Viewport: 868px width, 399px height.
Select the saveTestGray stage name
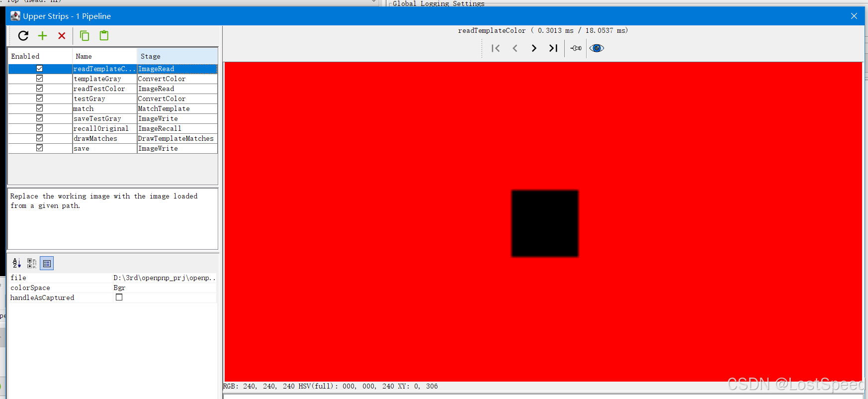coord(104,118)
